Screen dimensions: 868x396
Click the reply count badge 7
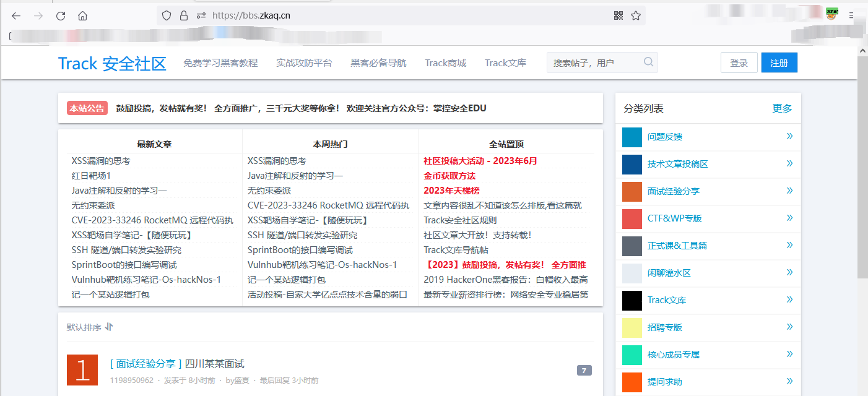(x=584, y=371)
